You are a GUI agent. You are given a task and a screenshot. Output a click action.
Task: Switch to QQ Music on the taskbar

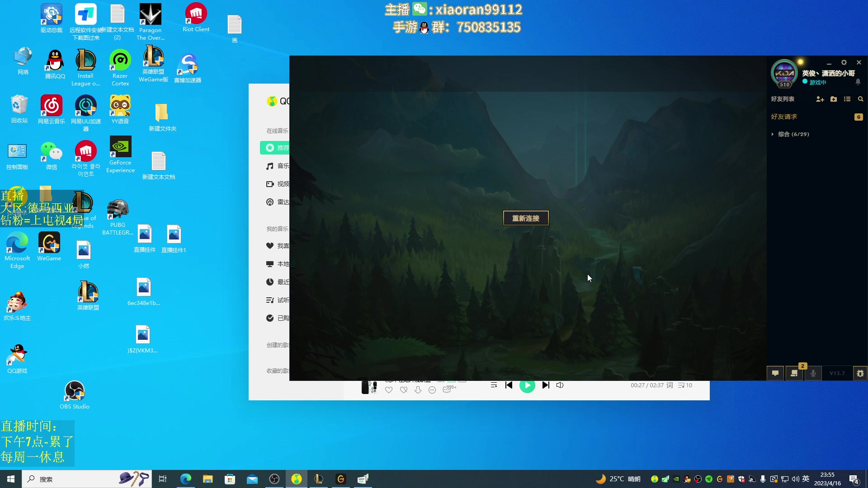coord(297,479)
